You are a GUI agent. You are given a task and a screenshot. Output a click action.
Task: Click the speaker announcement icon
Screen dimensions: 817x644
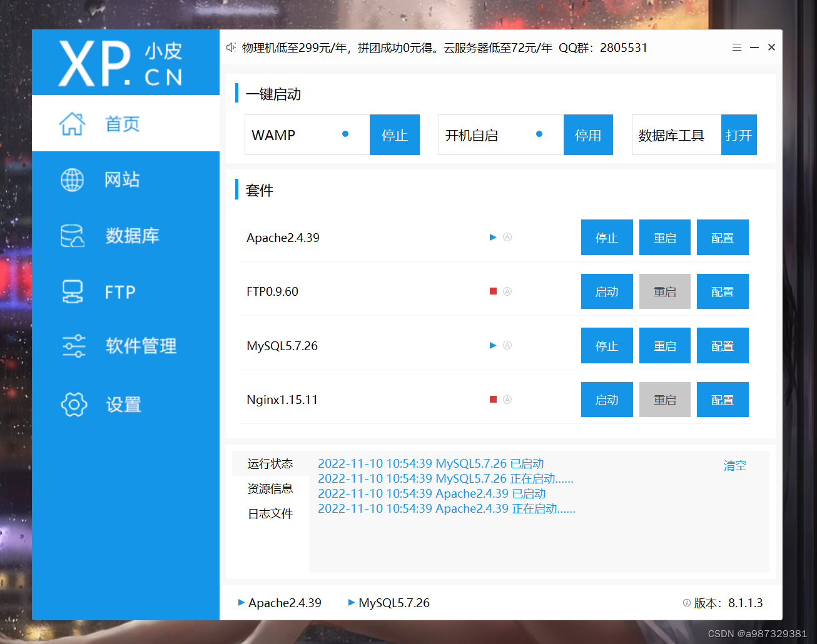tap(231, 48)
